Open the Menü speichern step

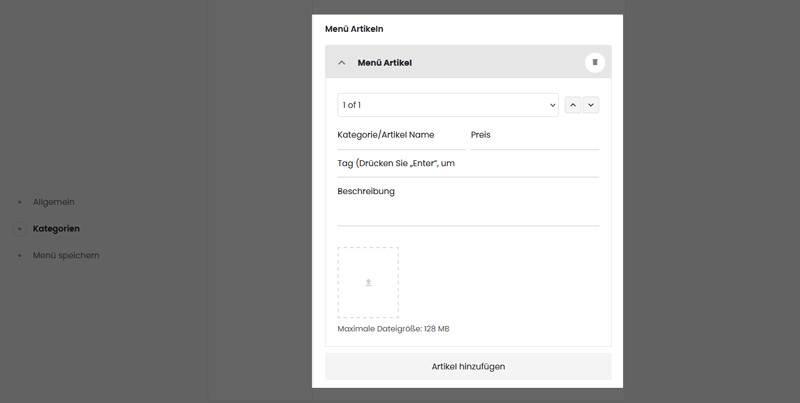(x=66, y=255)
